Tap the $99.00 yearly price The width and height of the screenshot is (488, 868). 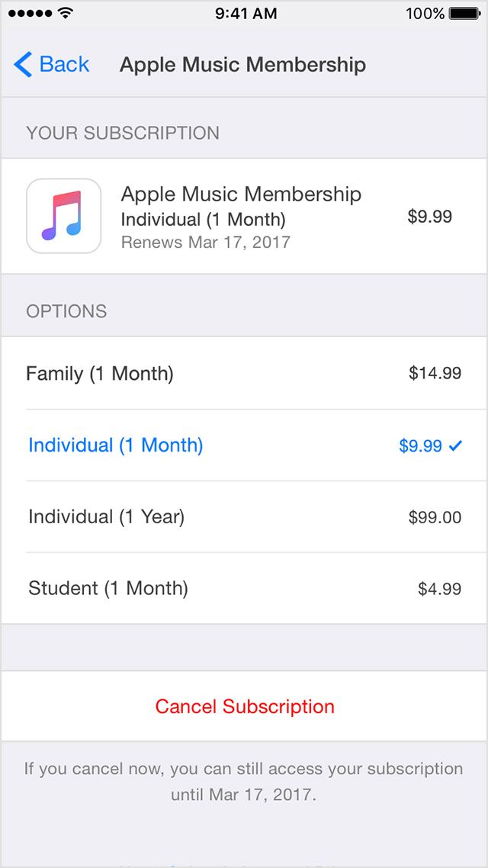(x=435, y=517)
